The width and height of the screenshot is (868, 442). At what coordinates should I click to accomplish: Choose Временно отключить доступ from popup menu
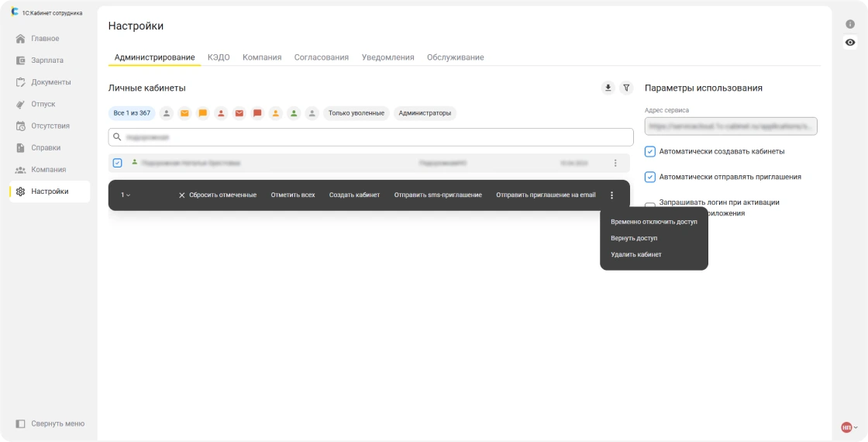(x=653, y=222)
